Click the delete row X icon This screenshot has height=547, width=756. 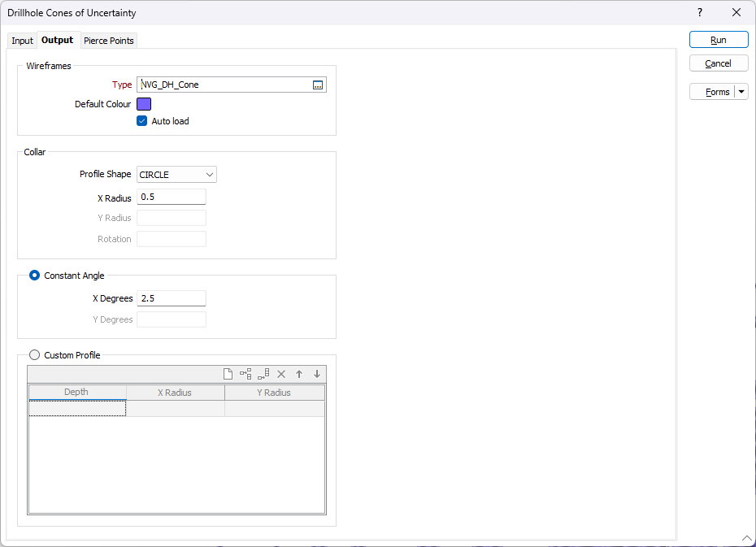(281, 374)
